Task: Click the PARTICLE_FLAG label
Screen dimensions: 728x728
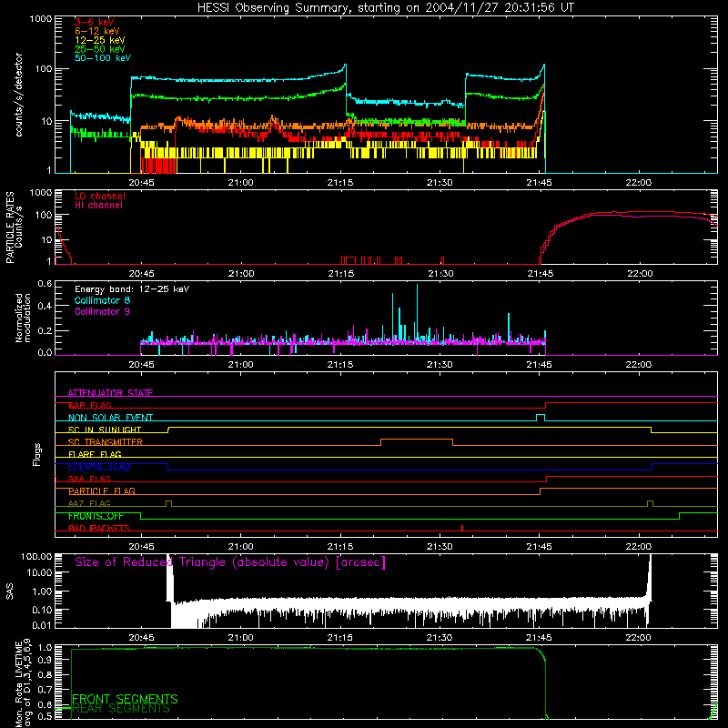Action: click(x=102, y=491)
